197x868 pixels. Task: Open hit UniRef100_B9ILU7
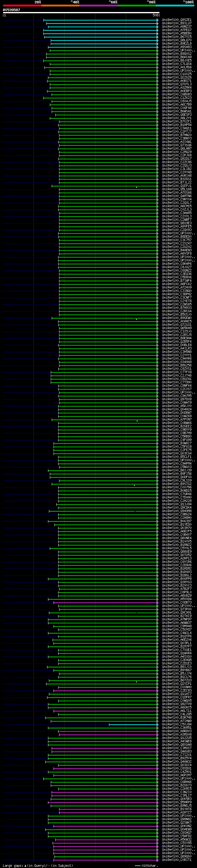176,23
